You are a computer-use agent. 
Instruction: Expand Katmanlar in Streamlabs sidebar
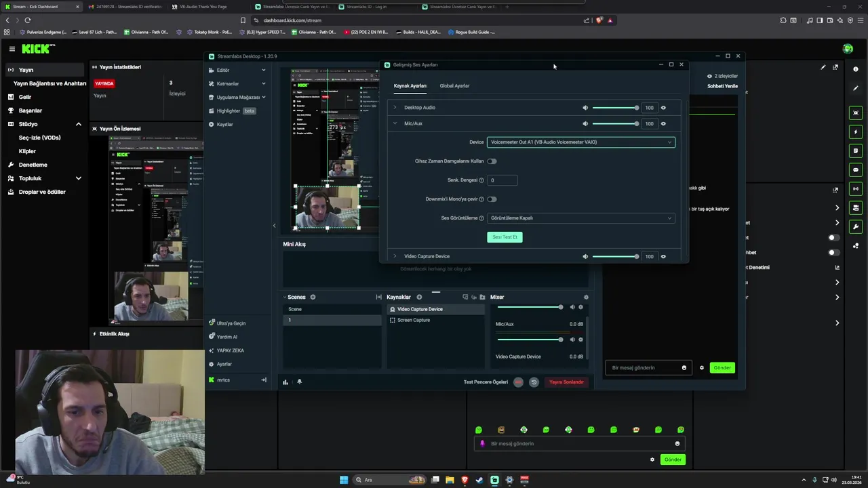(x=237, y=84)
